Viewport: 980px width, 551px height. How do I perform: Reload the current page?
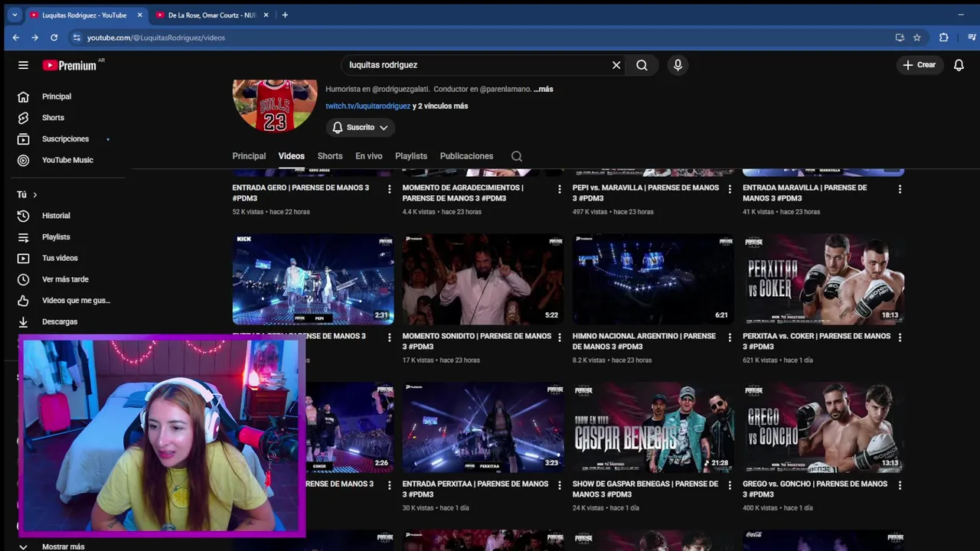tap(54, 37)
